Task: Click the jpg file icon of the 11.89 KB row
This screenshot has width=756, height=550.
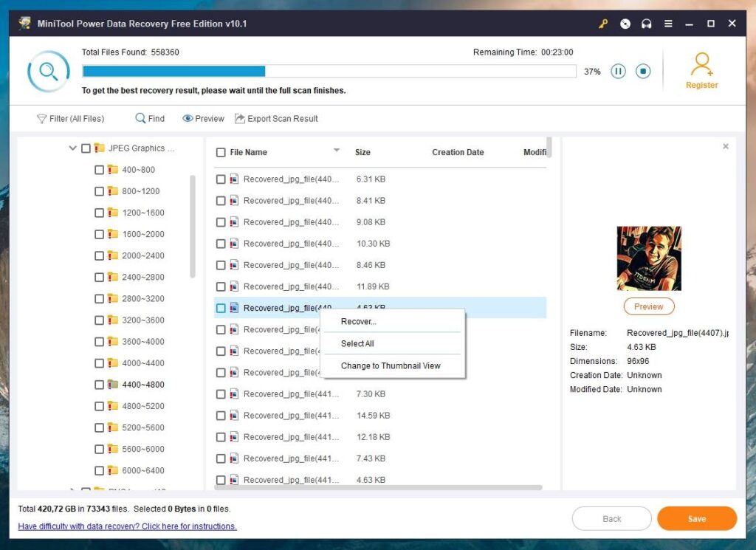Action: (x=234, y=286)
